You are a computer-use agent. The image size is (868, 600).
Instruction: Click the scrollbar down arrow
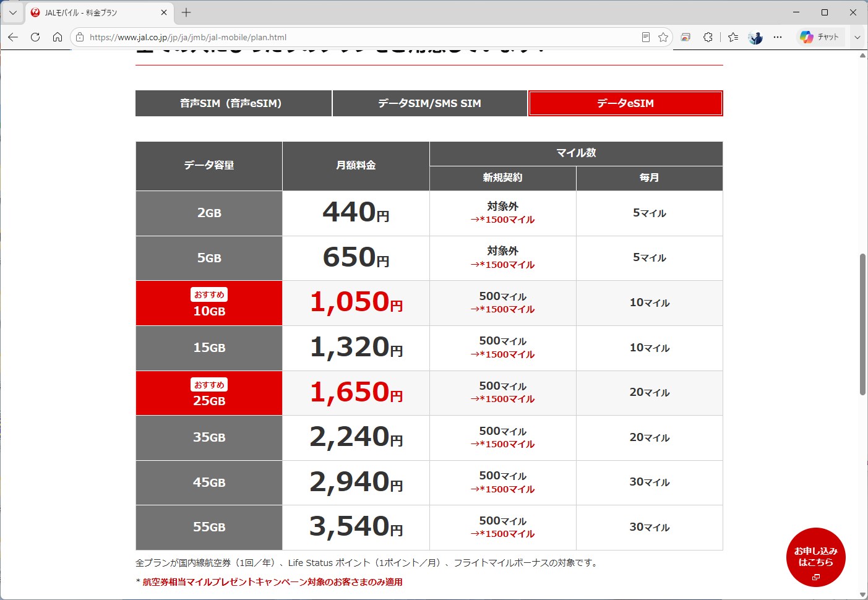pos(862,594)
